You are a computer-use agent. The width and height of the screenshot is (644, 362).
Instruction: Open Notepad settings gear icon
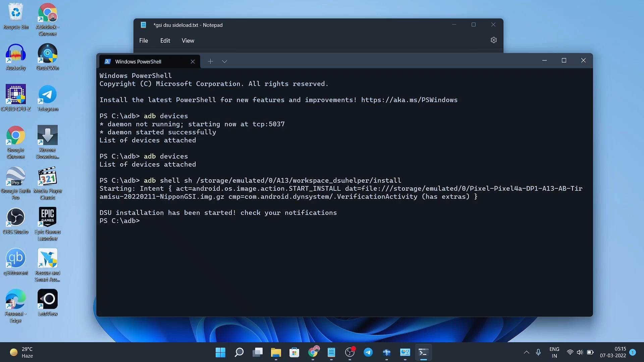point(493,40)
